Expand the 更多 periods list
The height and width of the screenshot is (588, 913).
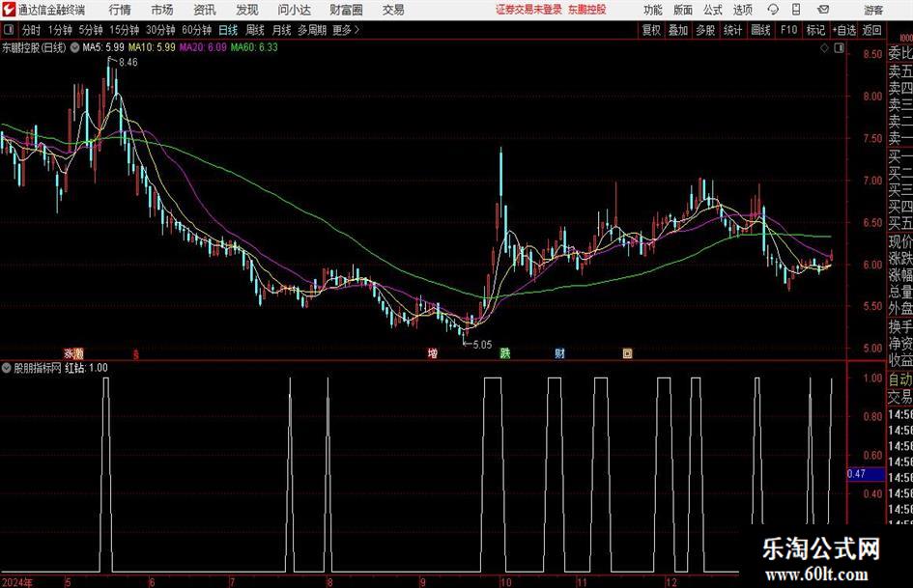(x=346, y=30)
